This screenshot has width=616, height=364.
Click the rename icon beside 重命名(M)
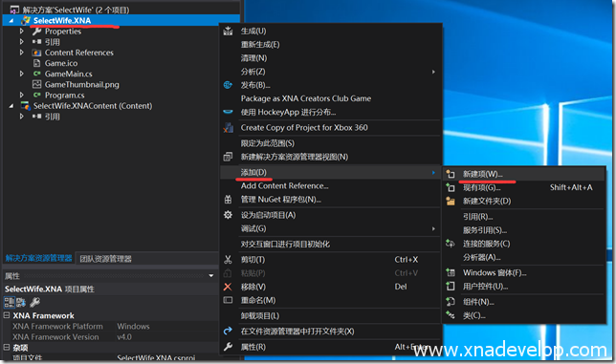(x=228, y=300)
